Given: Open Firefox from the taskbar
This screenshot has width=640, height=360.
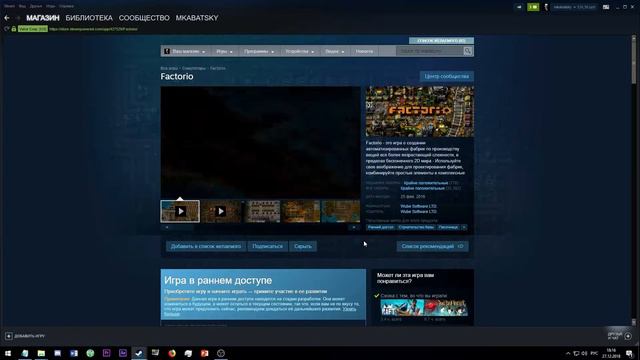Looking at the screenshot, I should coord(172,353).
